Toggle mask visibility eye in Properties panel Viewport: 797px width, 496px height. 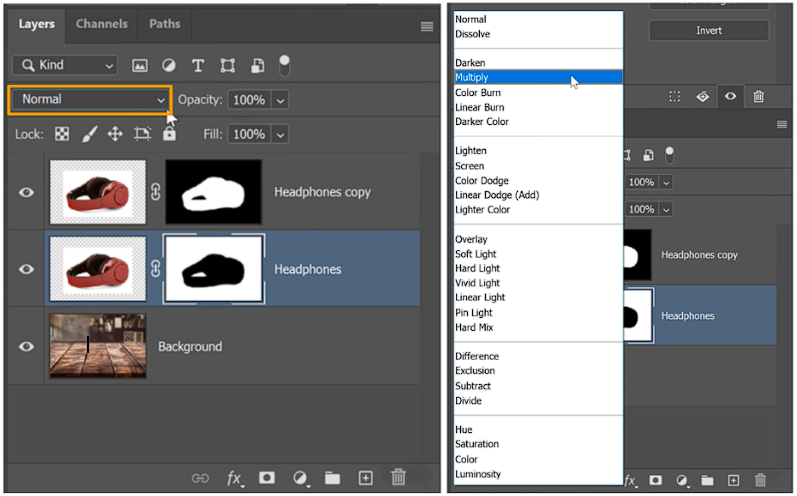click(730, 96)
